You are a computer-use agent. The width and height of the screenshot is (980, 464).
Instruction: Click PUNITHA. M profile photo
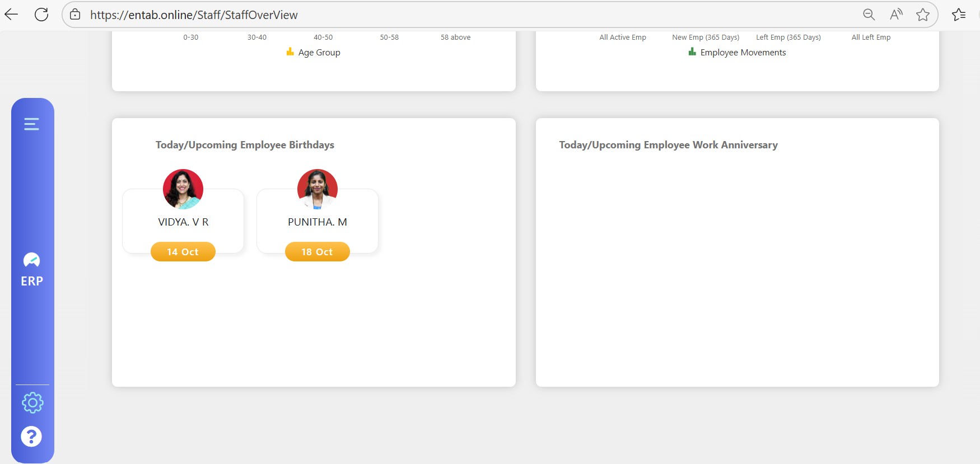(318, 189)
